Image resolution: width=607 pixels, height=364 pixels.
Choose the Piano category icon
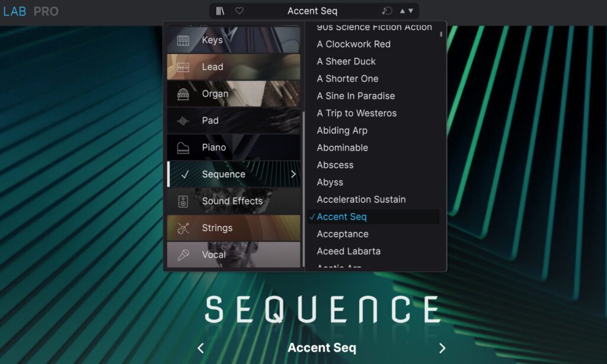[183, 148]
